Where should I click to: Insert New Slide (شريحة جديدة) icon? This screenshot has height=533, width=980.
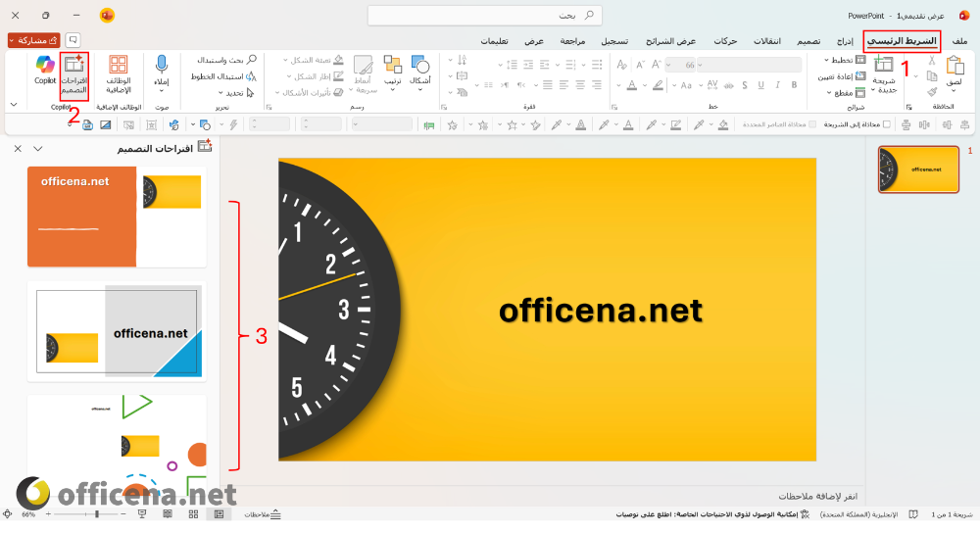(x=884, y=65)
